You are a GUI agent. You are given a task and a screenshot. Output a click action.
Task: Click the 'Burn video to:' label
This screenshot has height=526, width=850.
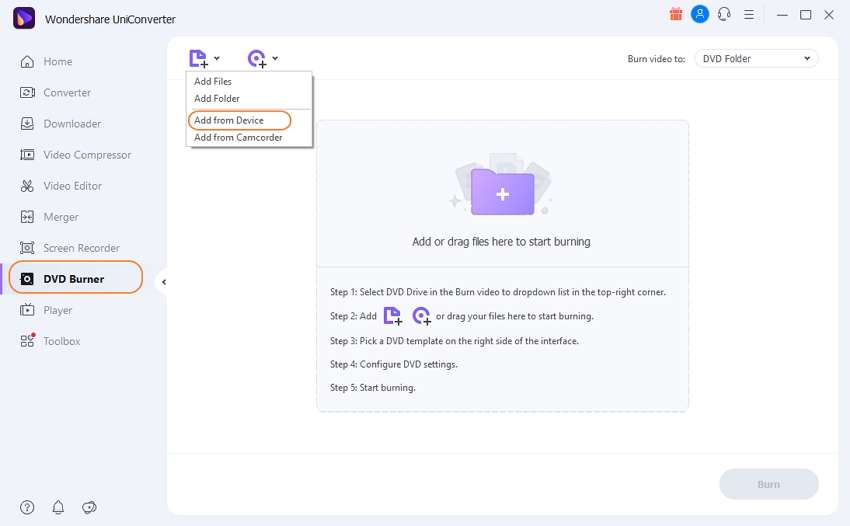656,59
